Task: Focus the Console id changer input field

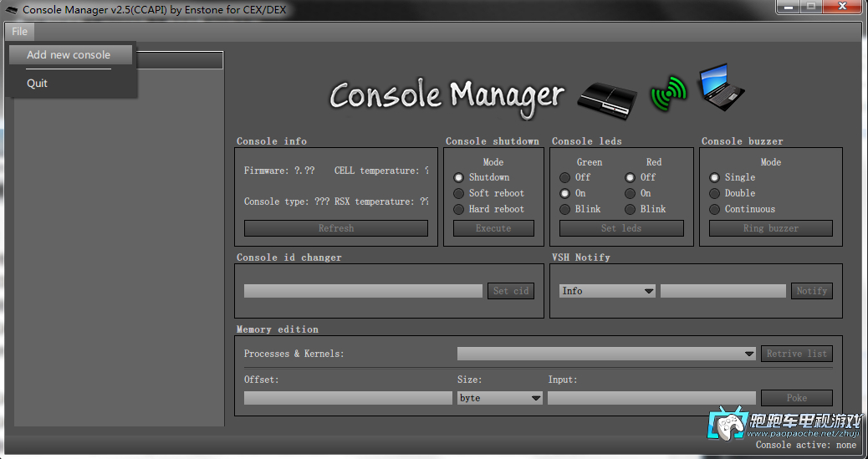Action: click(x=363, y=291)
